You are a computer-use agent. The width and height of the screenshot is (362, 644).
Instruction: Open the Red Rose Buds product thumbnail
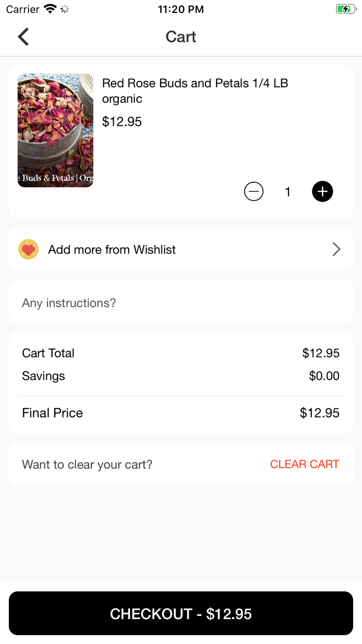point(55,130)
